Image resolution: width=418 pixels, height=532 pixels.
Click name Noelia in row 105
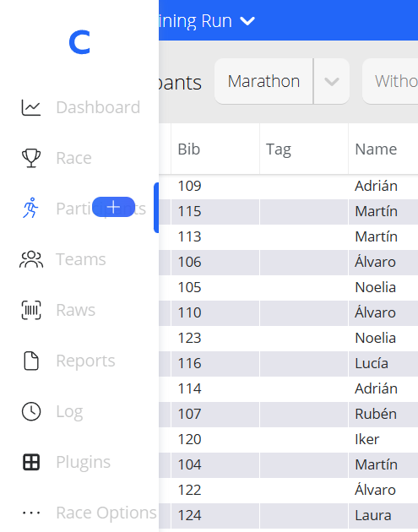pos(375,288)
